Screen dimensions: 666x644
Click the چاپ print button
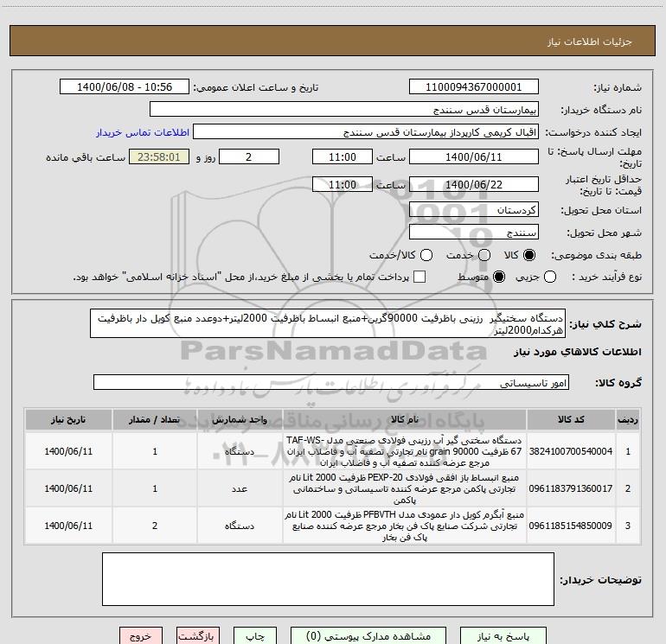(255, 636)
